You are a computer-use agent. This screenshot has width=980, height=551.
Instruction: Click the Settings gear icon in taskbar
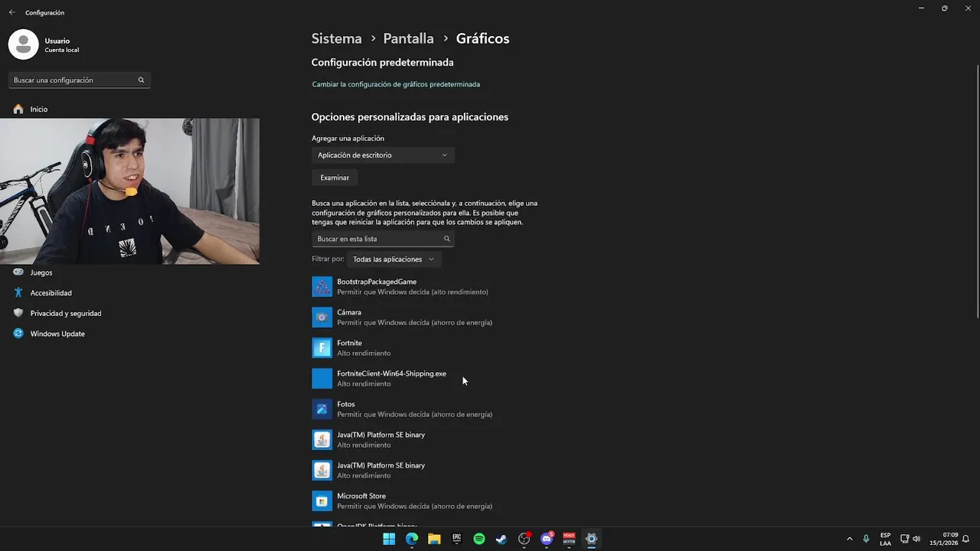[591, 539]
